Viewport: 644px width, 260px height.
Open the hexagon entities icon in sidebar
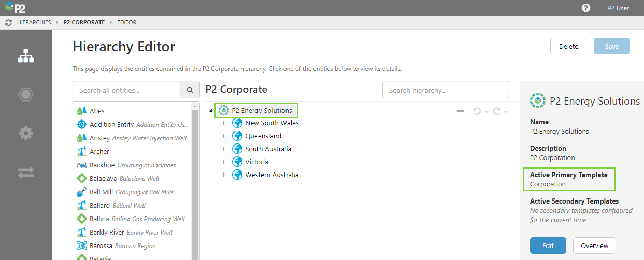pyautogui.click(x=26, y=94)
